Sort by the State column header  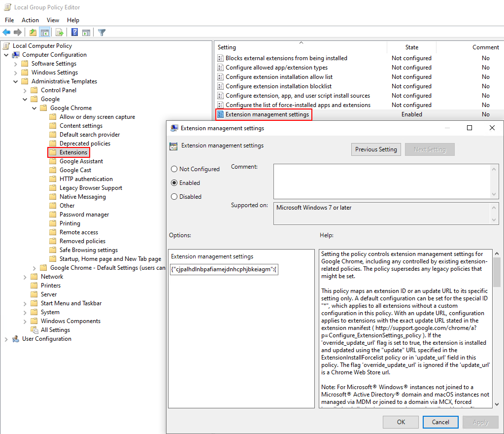[412, 47]
